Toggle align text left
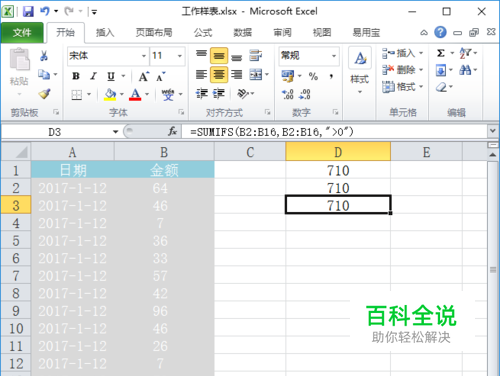The height and width of the screenshot is (376, 500). pyautogui.click(x=201, y=74)
